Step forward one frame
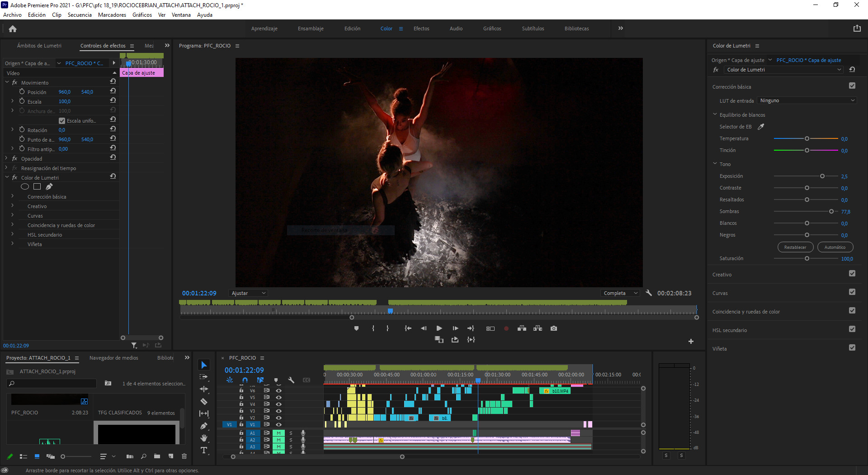 click(x=455, y=328)
